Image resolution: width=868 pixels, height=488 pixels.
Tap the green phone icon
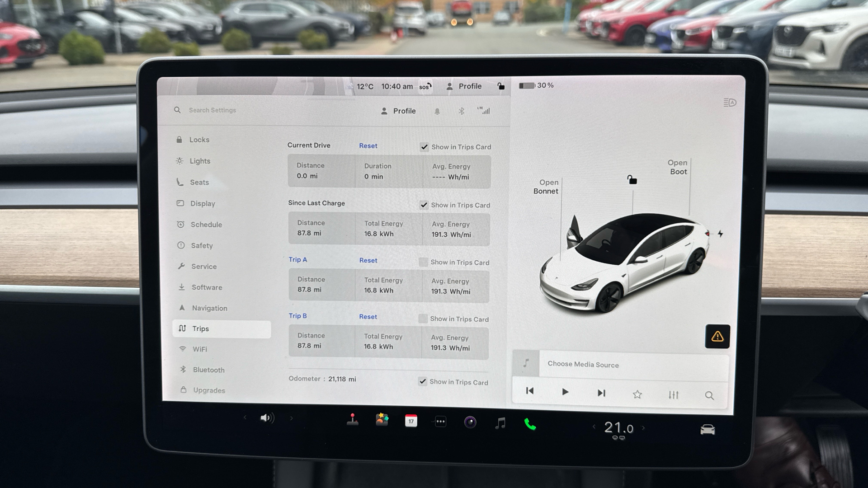(530, 424)
